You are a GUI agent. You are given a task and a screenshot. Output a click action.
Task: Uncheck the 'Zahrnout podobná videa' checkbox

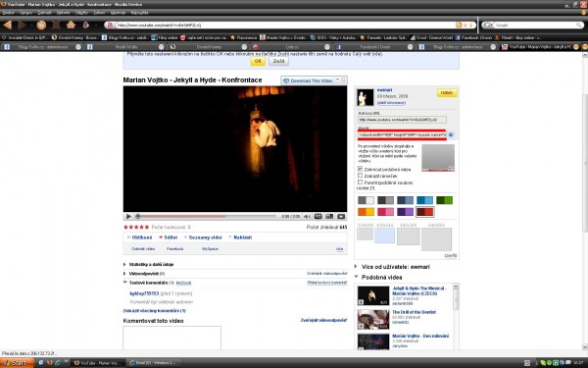point(360,169)
